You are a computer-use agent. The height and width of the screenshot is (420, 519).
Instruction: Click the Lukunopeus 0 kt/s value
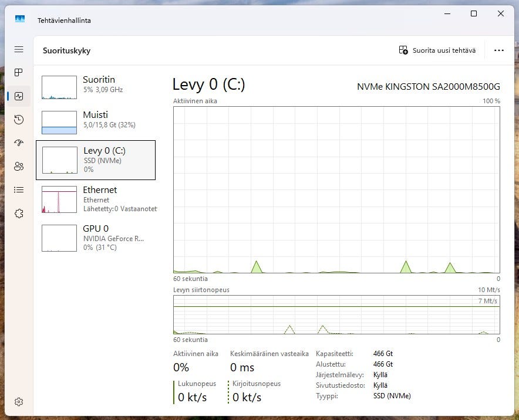192,397
